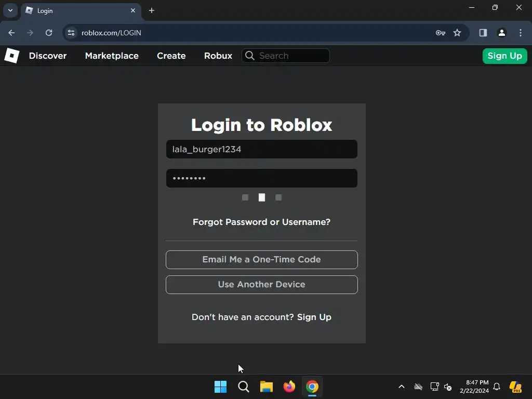Image resolution: width=532 pixels, height=399 pixels.
Task: Open Forgot Password or Username link
Action: (262, 222)
